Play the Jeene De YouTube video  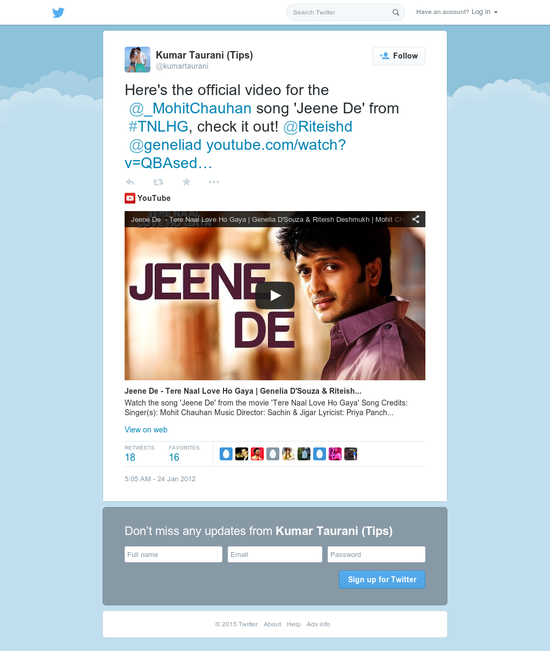275,295
